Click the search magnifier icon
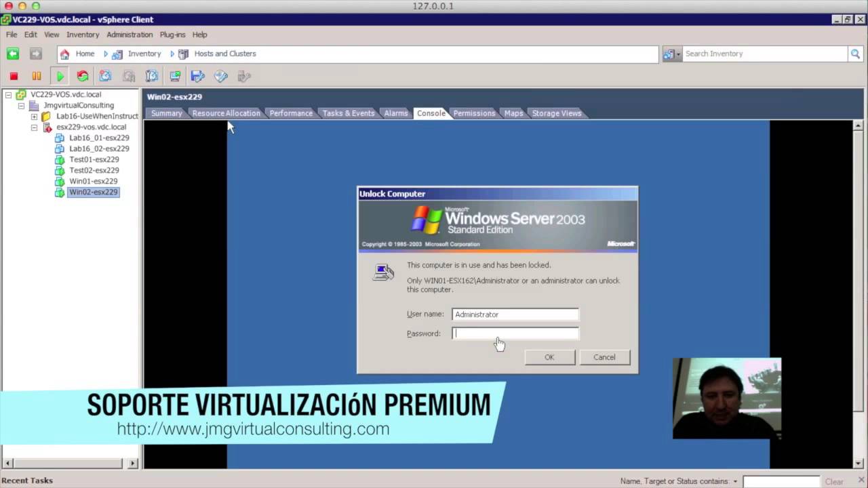Screen dimensions: 868x488 (856, 54)
